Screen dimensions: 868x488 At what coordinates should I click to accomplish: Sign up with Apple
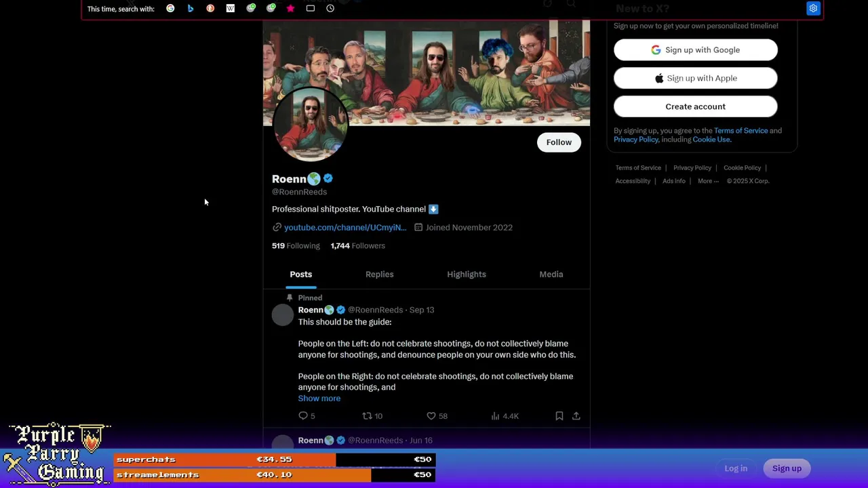click(696, 79)
